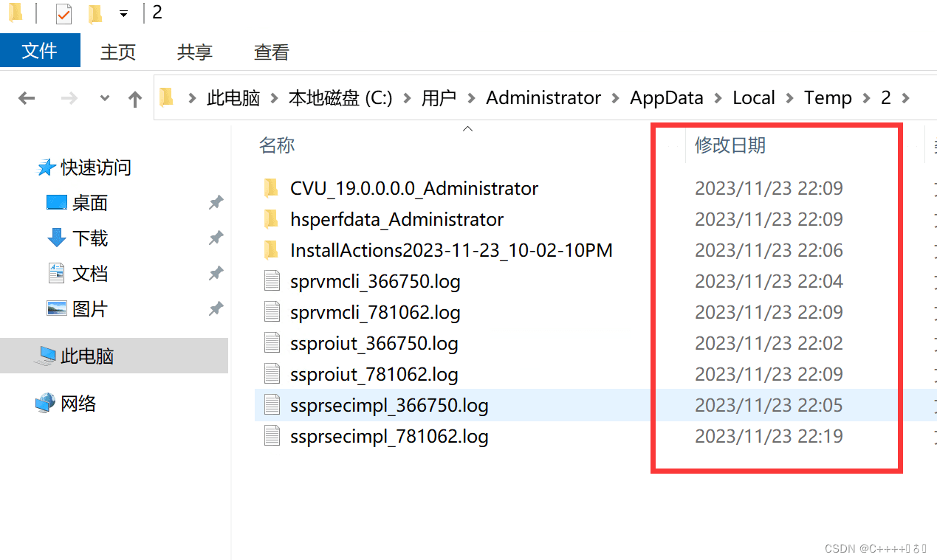Select 网络 in the navigation pane

78,404
